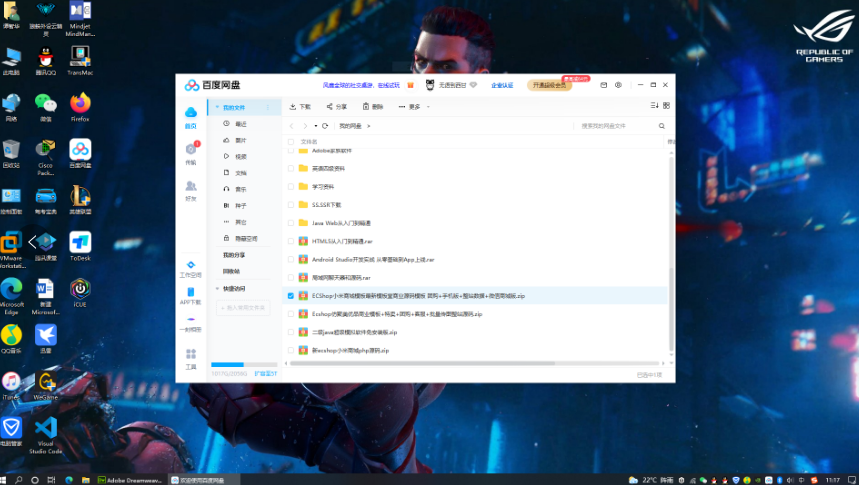Image resolution: width=859 pixels, height=485 pixels.
Task: Click the search my files input field
Action: pos(616,126)
